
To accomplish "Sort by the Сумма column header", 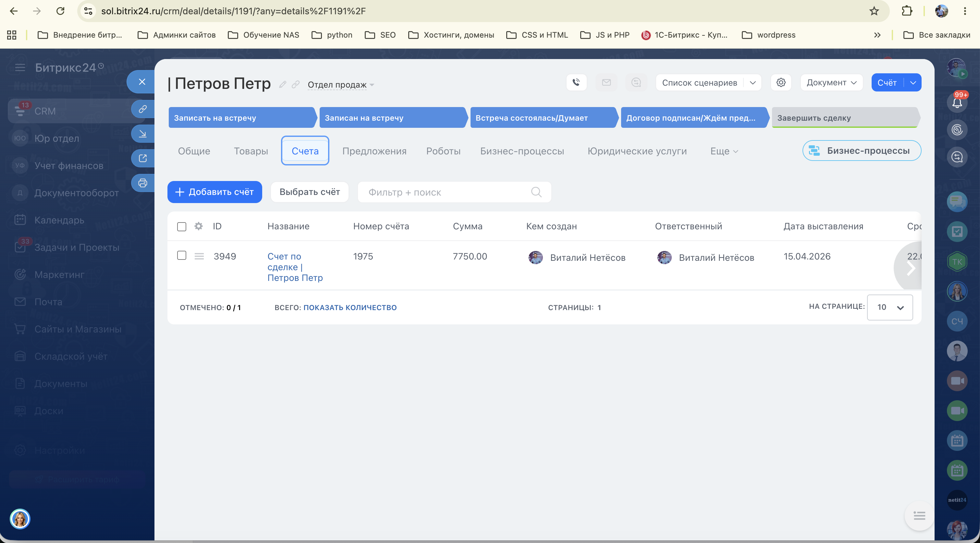I will pyautogui.click(x=468, y=226).
